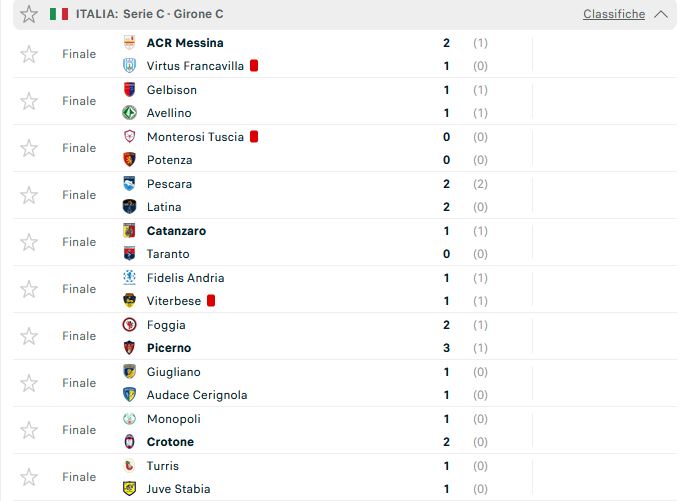Click the Avellino green club logo
This screenshot has width=685, height=501.
[129, 113]
